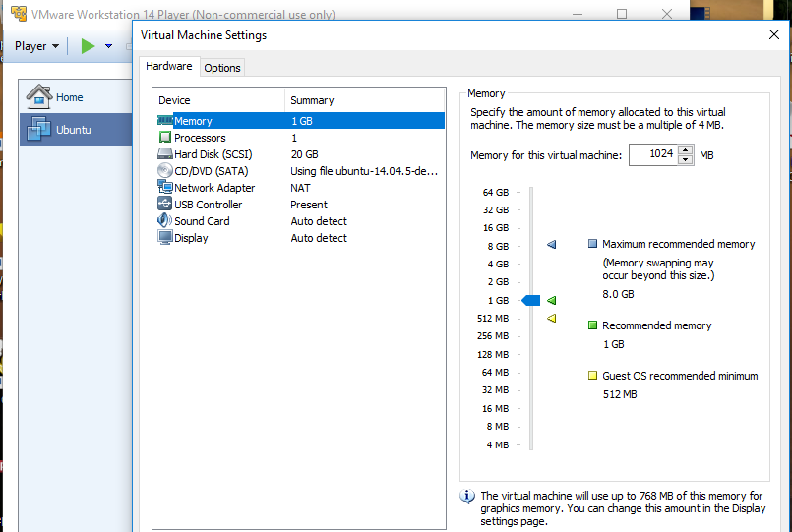Select the Display row
Image resolution: width=792 pixels, height=532 pixels.
coord(300,237)
